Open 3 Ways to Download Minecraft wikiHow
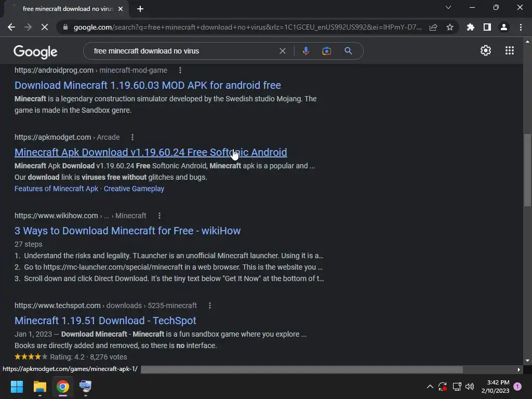 click(x=128, y=231)
